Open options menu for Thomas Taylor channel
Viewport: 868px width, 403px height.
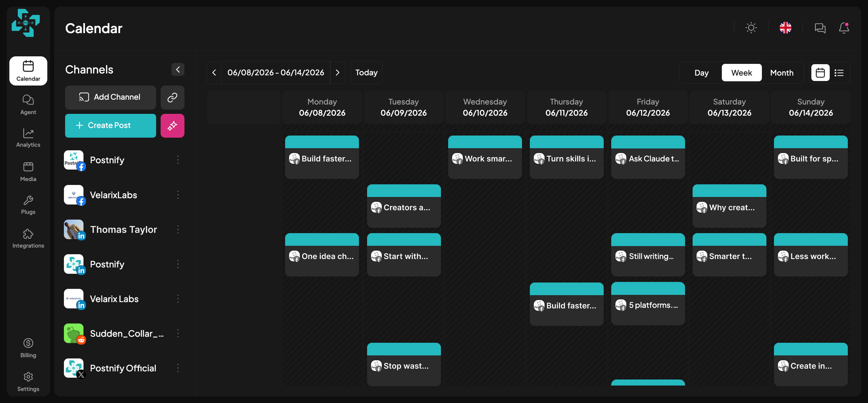pos(178,230)
